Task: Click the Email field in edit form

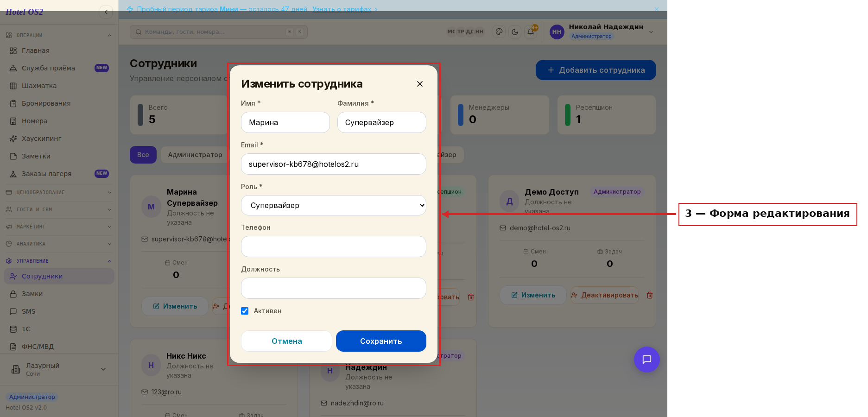Action: [x=334, y=164]
